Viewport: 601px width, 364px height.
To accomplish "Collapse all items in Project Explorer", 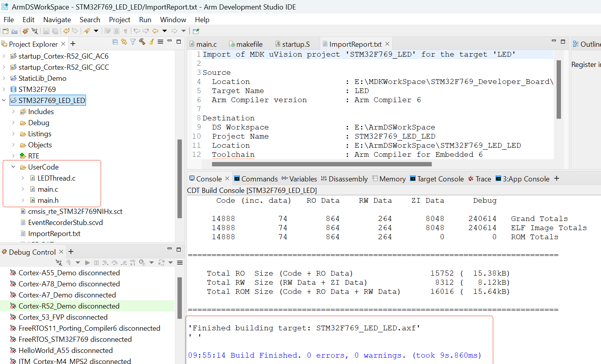I will tap(115, 42).
